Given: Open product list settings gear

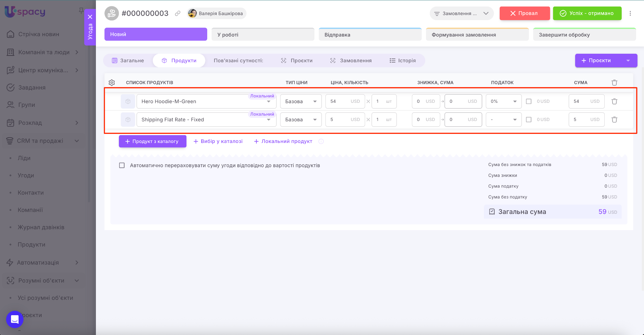Looking at the screenshot, I should click(x=112, y=83).
